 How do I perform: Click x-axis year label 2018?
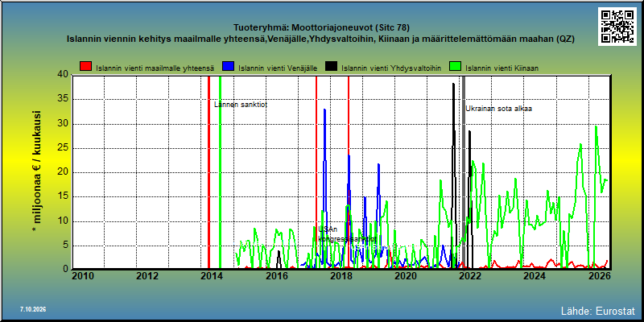click(x=341, y=277)
